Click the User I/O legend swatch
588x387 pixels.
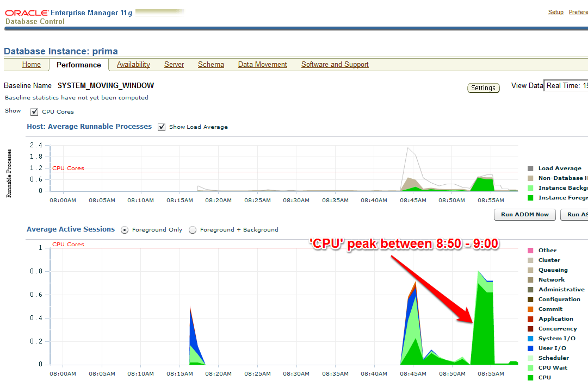click(x=530, y=348)
